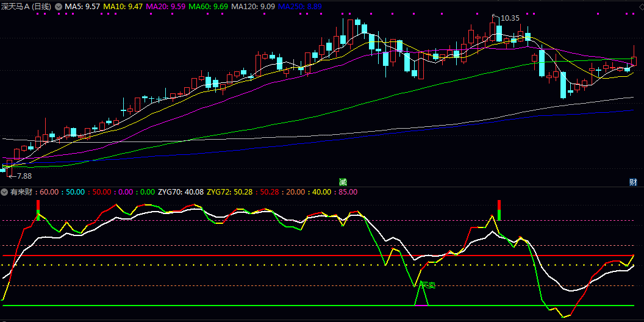
Task: Open the dropdown beside 深天马A (日线)
Action: click(59, 7)
